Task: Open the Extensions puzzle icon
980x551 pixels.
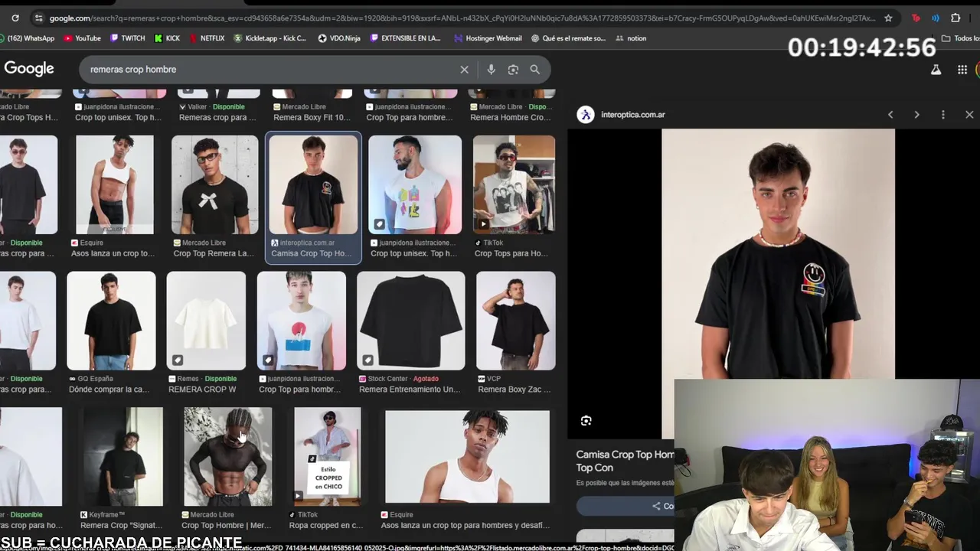Action: click(x=955, y=18)
